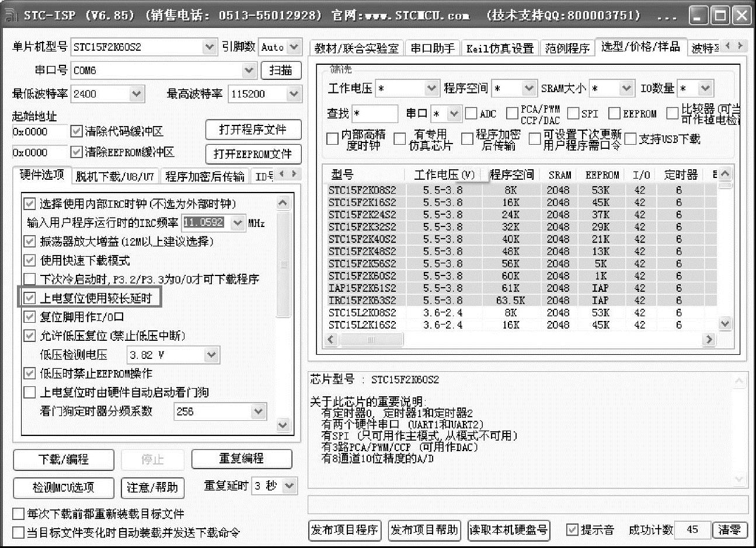Click 读取本机硬盘号 button
Image resolution: width=756 pixels, height=548 pixels.
tap(509, 530)
